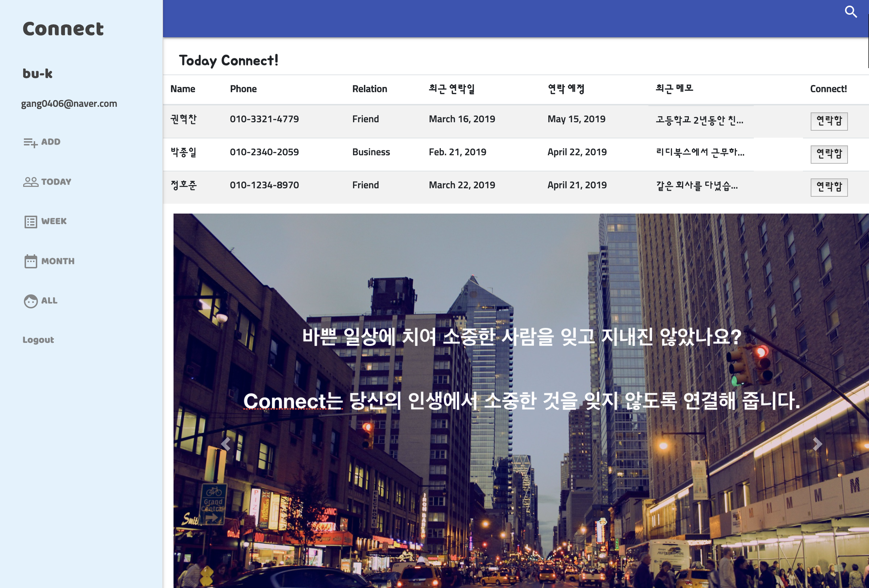
Task: Open the MONTH menu label
Action: pyautogui.click(x=58, y=261)
